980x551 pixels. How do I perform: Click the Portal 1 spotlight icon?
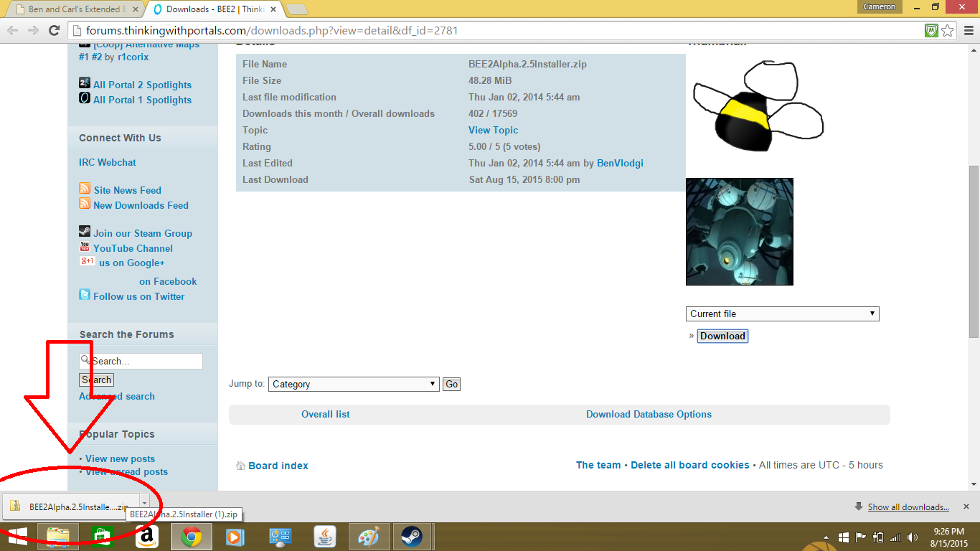click(85, 98)
